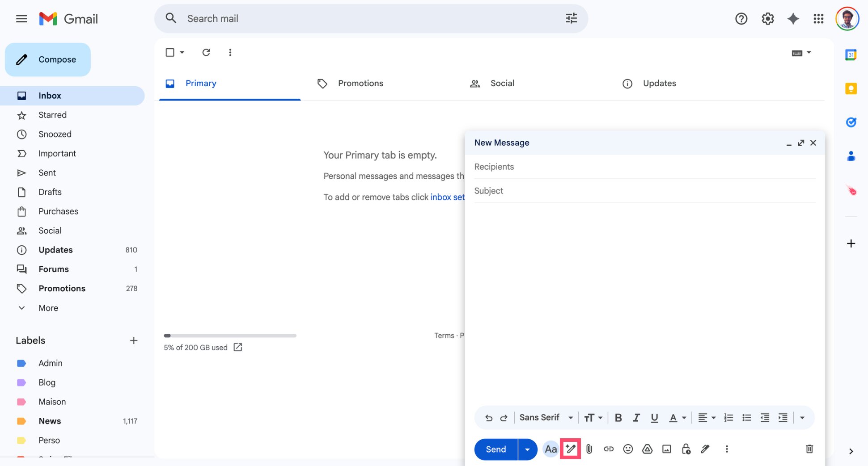Open Google Tasks in the side panel
This screenshot has width=868, height=466.
pos(851,122)
